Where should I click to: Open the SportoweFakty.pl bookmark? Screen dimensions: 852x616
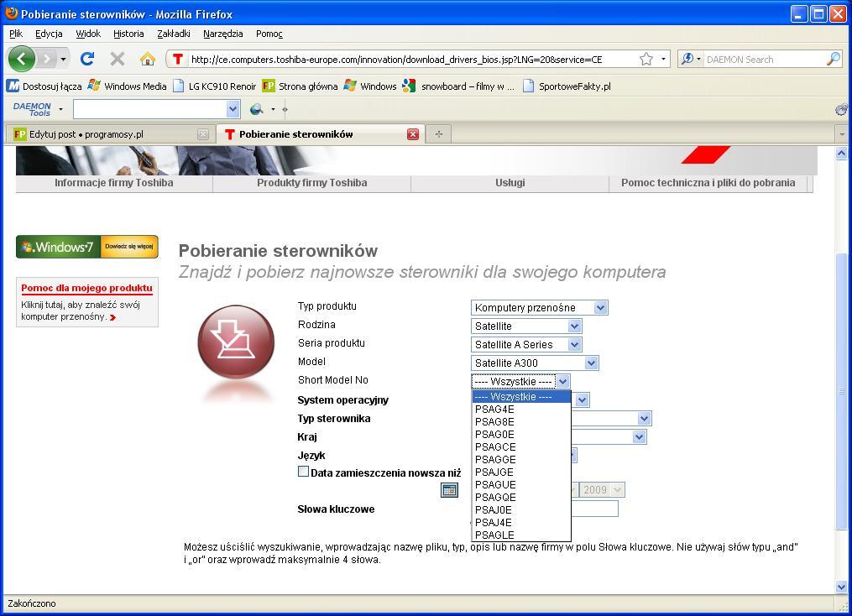[567, 86]
